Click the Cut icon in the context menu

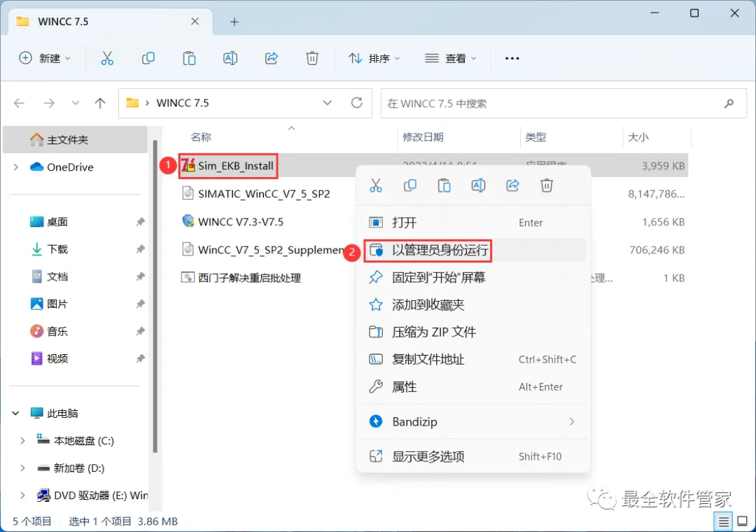click(x=376, y=185)
